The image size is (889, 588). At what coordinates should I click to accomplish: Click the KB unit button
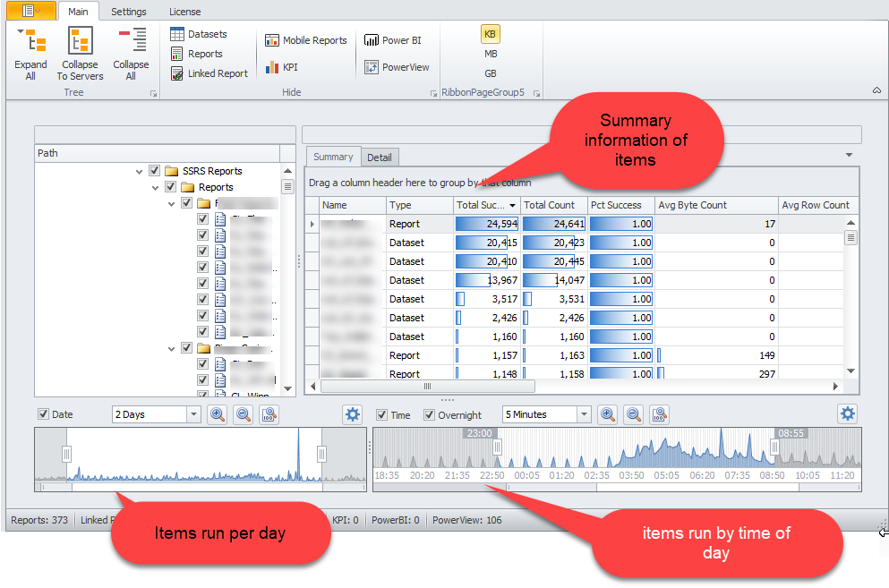(490, 33)
